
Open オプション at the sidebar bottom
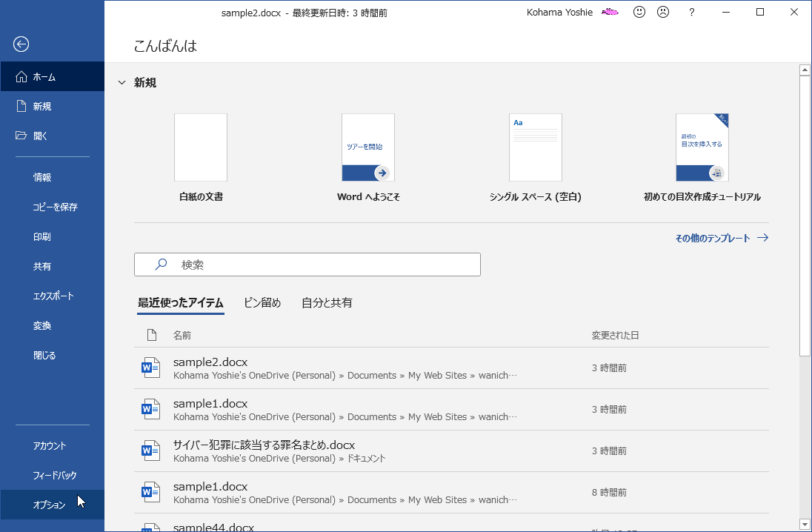(x=53, y=505)
